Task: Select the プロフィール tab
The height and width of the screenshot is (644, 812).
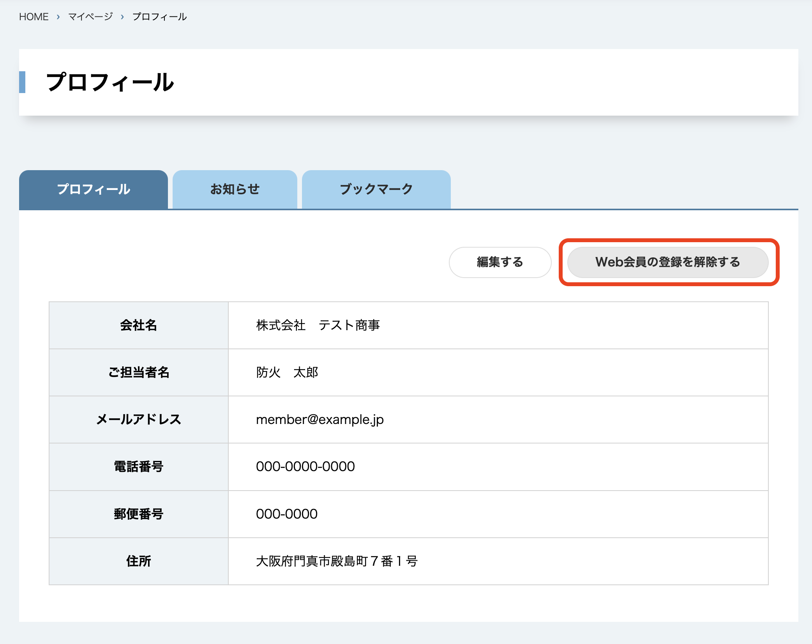Action: point(93,190)
